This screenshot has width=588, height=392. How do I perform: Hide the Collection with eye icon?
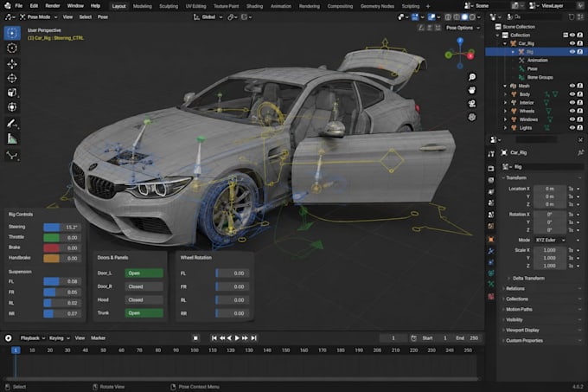[x=572, y=35]
